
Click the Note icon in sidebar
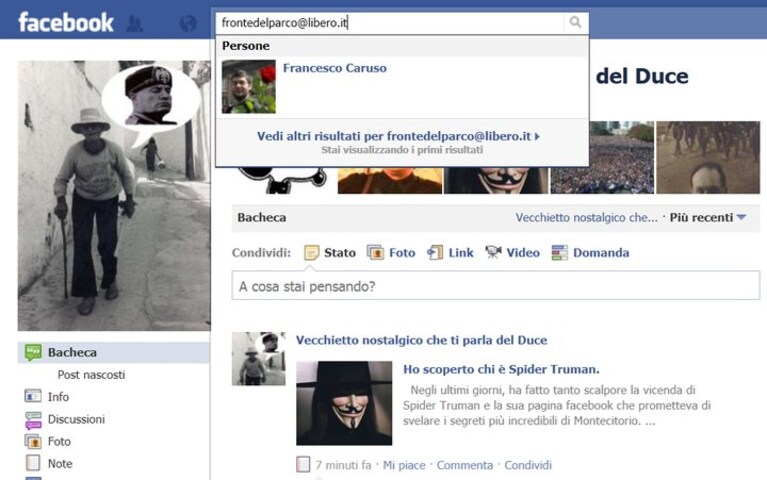tap(33, 463)
